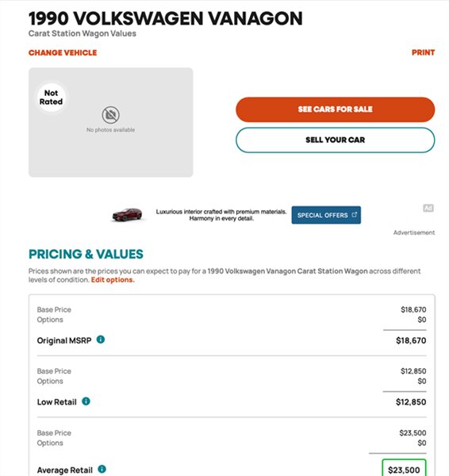Click the PRINT link
449x476 pixels.
(423, 52)
